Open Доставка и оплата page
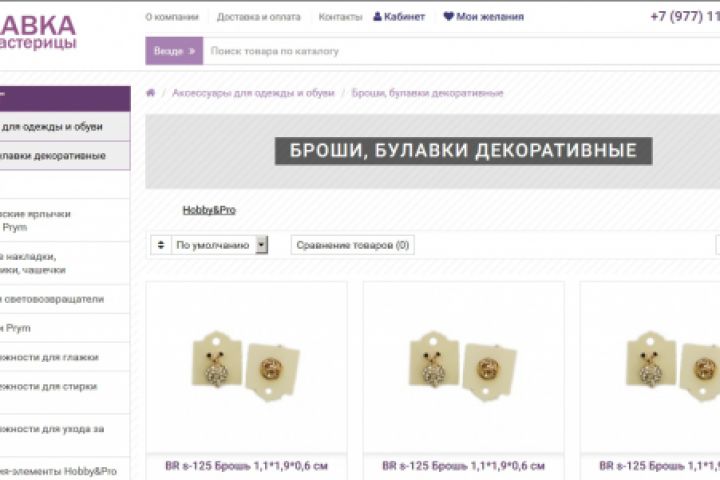Viewport: 720px width, 480px height. coord(259,17)
